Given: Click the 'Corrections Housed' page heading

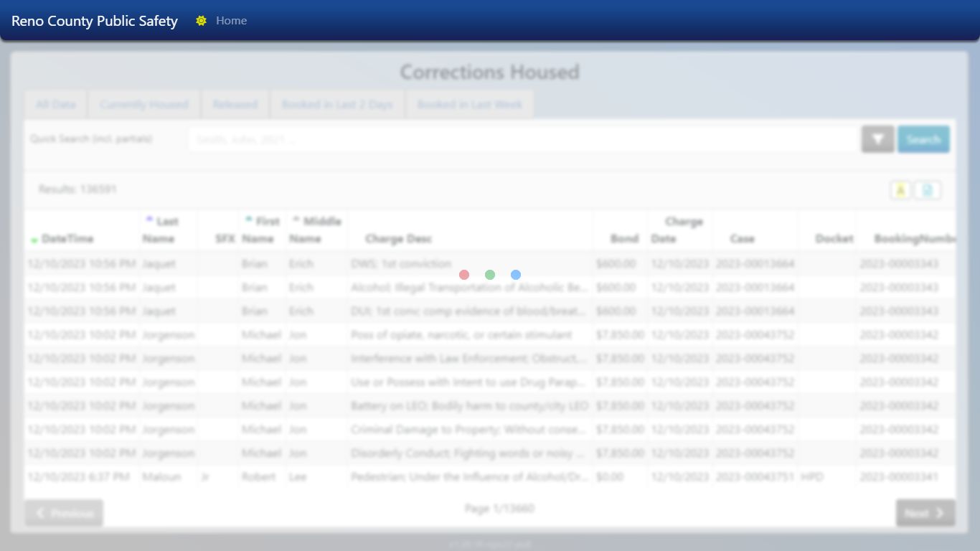Looking at the screenshot, I should (490, 72).
